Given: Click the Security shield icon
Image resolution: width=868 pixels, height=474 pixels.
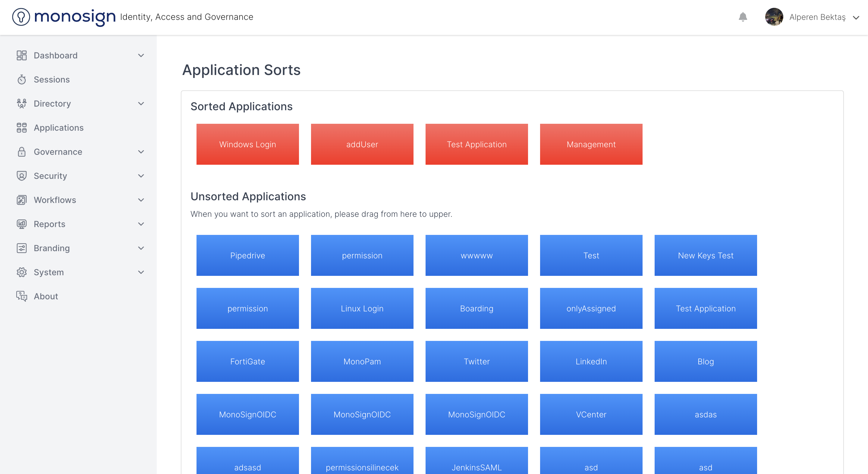Looking at the screenshot, I should coord(22,176).
